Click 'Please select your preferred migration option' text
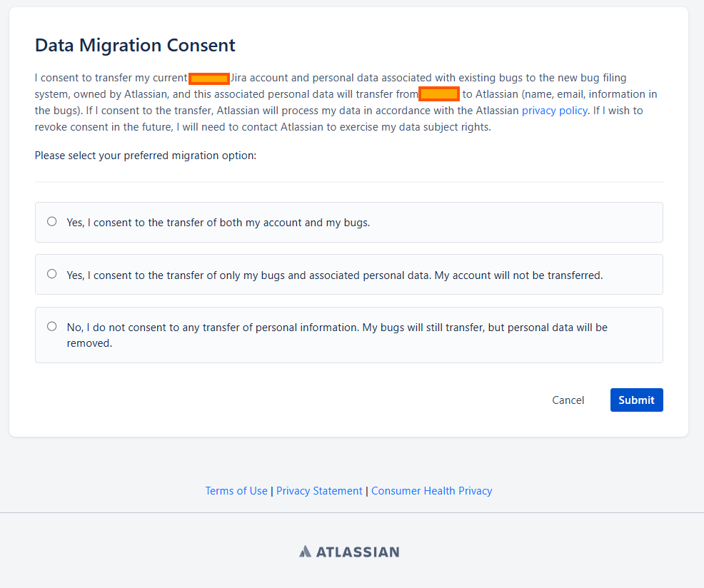 coord(145,156)
